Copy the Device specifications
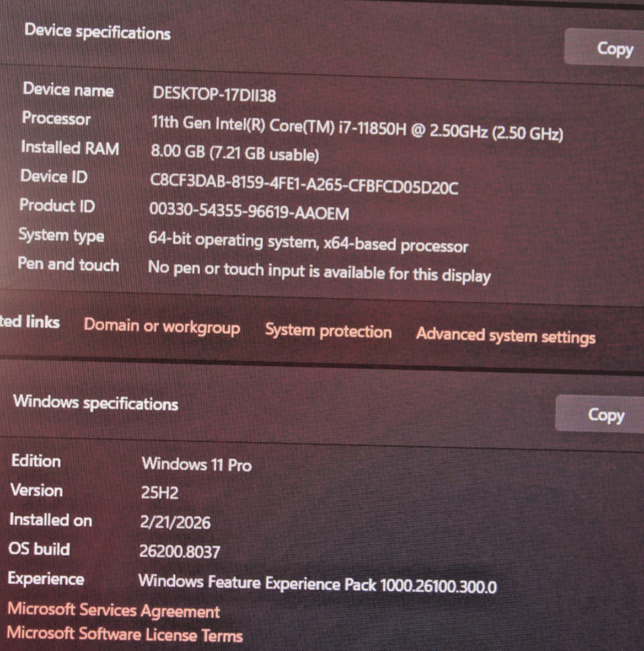This screenshot has width=644, height=651. pos(604,48)
